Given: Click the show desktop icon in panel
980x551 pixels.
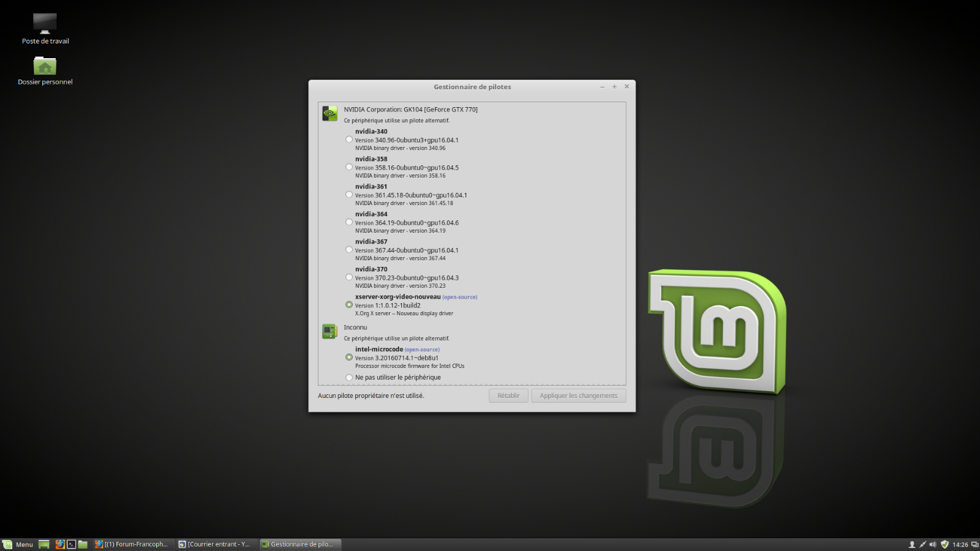Looking at the screenshot, I should click(x=44, y=544).
